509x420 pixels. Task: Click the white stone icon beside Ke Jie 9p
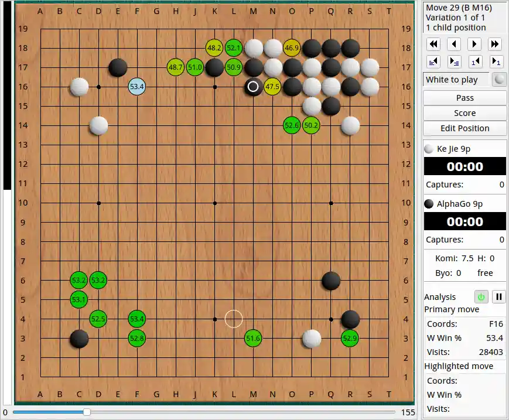coord(428,149)
